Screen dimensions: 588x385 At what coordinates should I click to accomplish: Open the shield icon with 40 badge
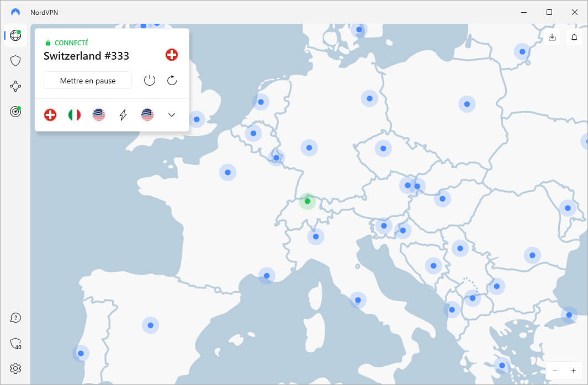pyautogui.click(x=15, y=344)
